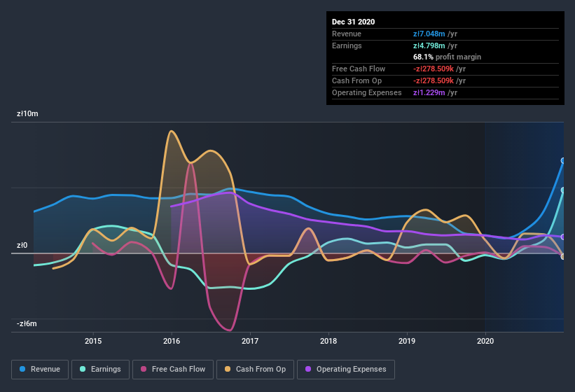Click the 2015 x-axis label
The width and height of the screenshot is (575, 392).
pyautogui.click(x=93, y=341)
